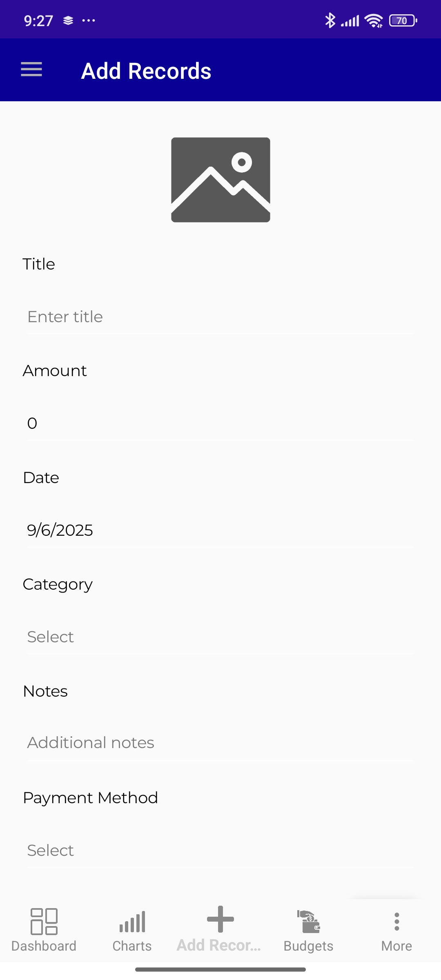The width and height of the screenshot is (441, 980).
Task: Expand the Payment Method Select dropdown
Action: pos(220,851)
